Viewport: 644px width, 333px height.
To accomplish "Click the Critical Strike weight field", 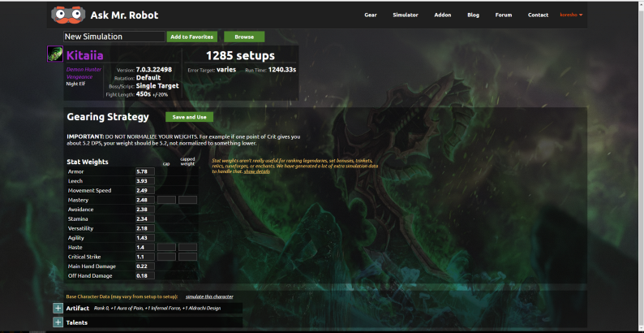I will coord(145,257).
